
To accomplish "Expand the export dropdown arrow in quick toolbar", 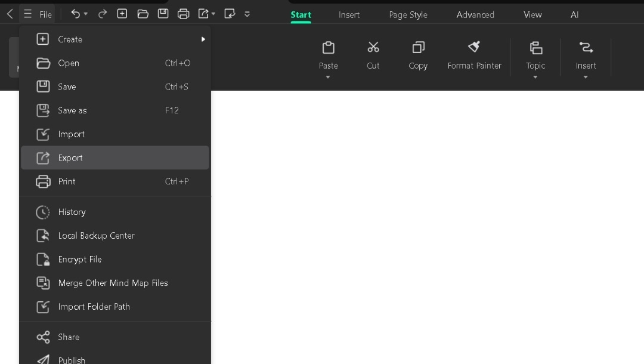I will click(213, 14).
